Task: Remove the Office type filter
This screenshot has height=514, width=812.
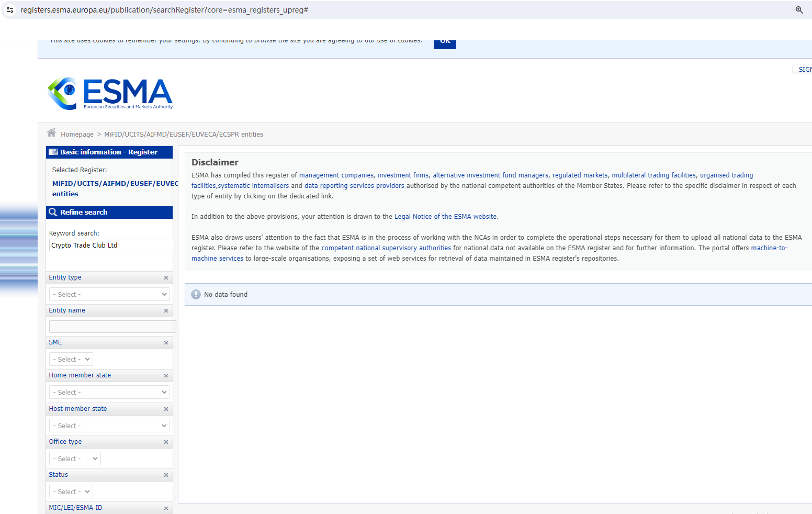Action: point(166,442)
